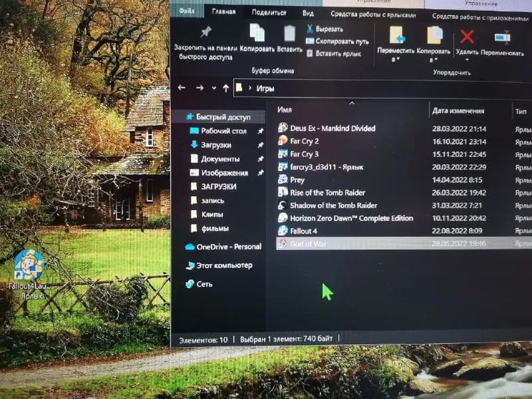
Task: Switch to the Вид ribbon tab
Action: [x=308, y=13]
